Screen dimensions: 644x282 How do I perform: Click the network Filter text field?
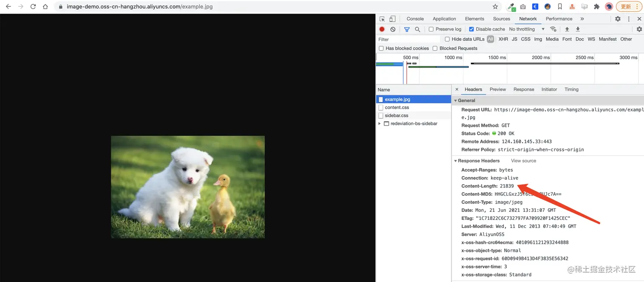tap(408, 39)
